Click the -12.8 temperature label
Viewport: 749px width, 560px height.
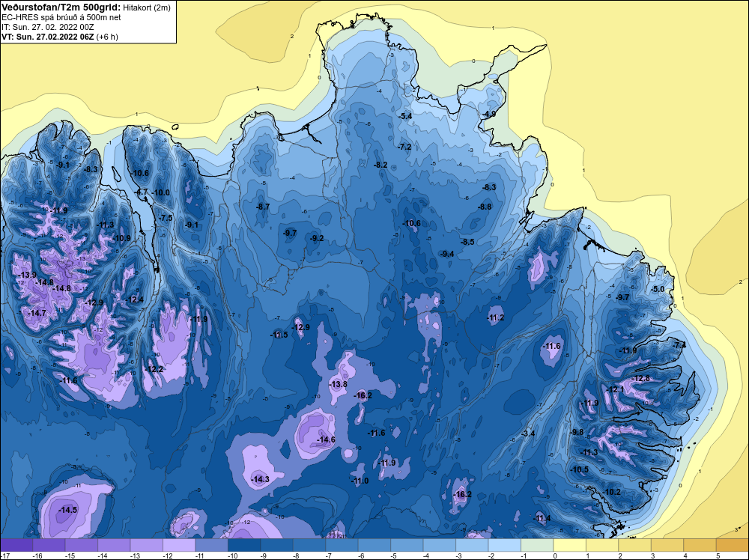pos(640,379)
